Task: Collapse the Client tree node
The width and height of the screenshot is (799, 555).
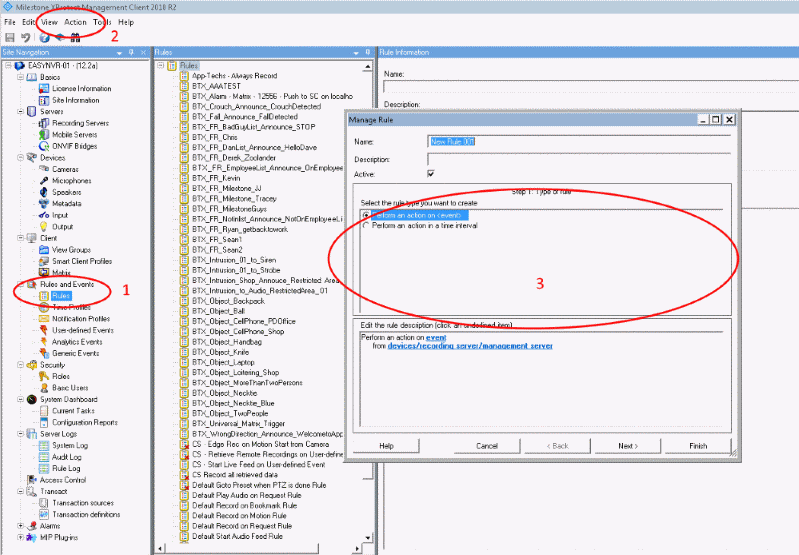Action: (20, 238)
